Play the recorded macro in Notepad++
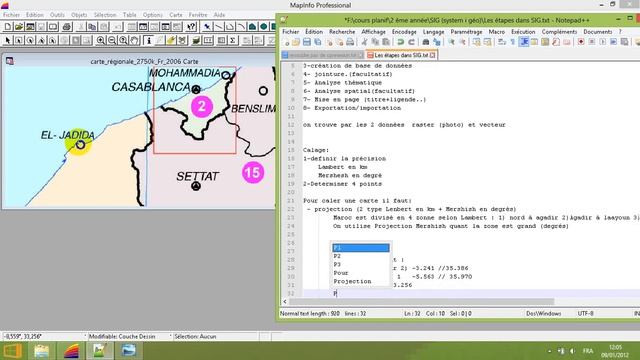640x360 pixels. point(603,42)
